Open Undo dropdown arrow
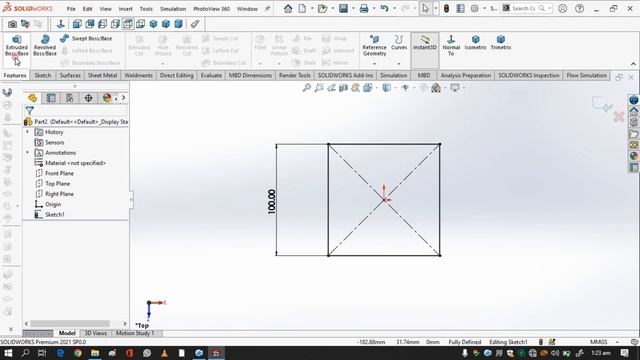The image size is (640, 360). [x=394, y=9]
